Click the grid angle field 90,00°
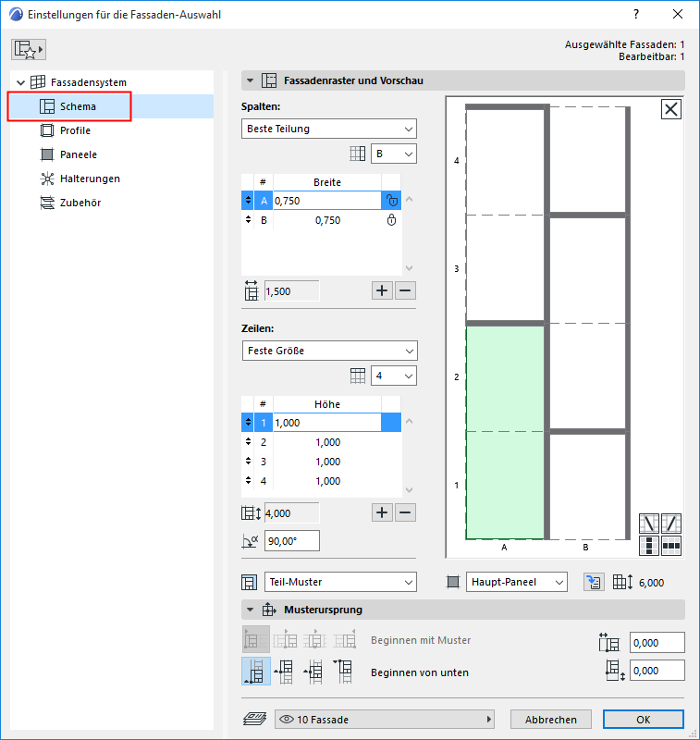This screenshot has height=740, width=700. 292,541
